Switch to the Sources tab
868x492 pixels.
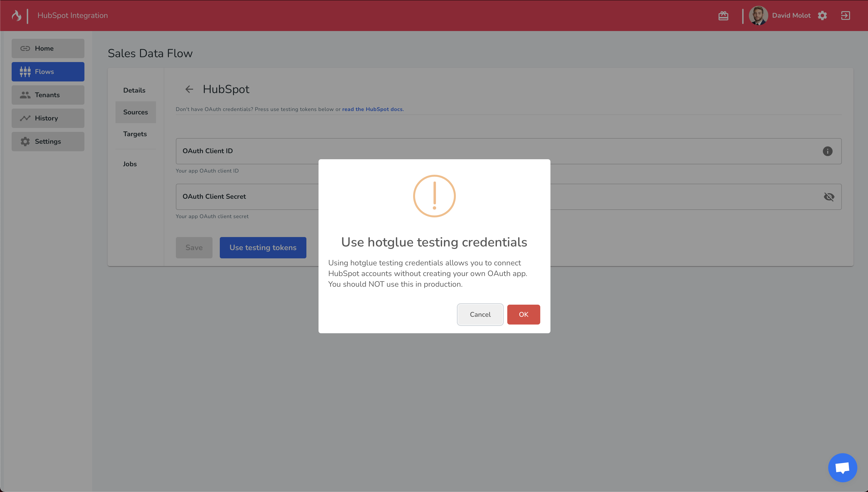coord(136,112)
